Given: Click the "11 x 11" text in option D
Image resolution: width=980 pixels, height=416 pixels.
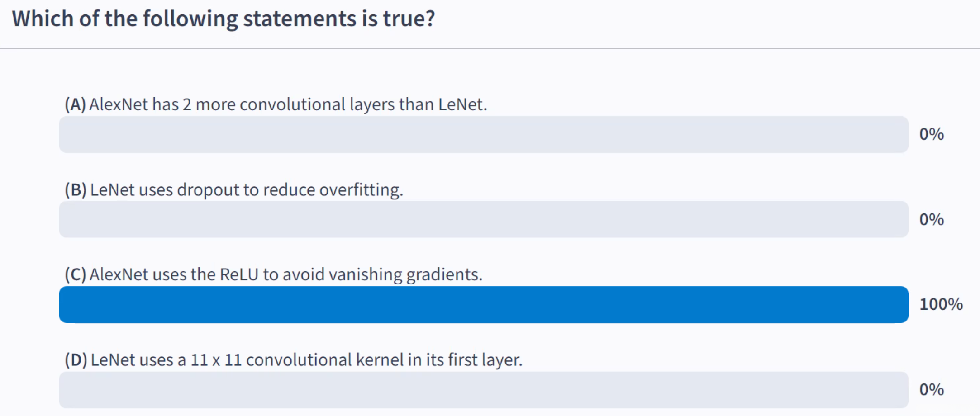Looking at the screenshot, I should coord(216,360).
